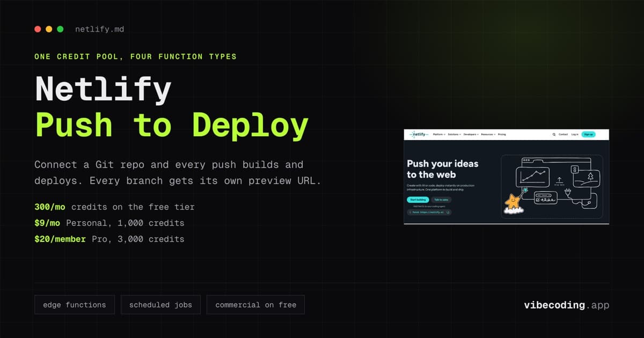Image resolution: width=644 pixels, height=338 pixels.
Task: Click Pricing in the Netlify nav
Action: tap(502, 134)
